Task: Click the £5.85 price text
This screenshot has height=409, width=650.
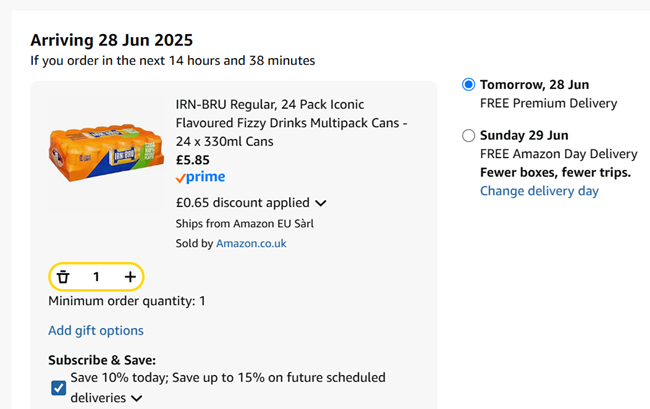Action: click(x=194, y=159)
